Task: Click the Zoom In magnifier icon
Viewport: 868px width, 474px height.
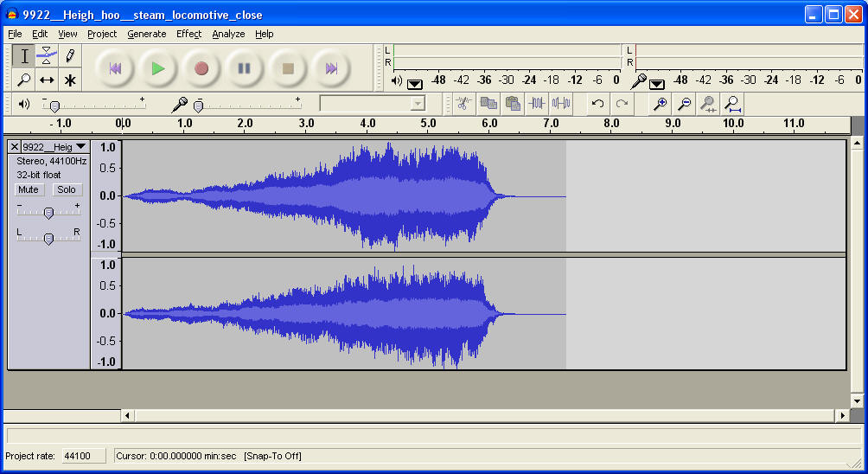Action: click(x=660, y=104)
